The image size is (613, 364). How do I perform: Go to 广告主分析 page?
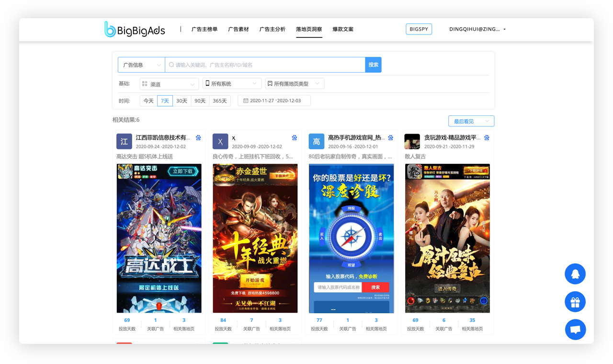click(x=272, y=29)
